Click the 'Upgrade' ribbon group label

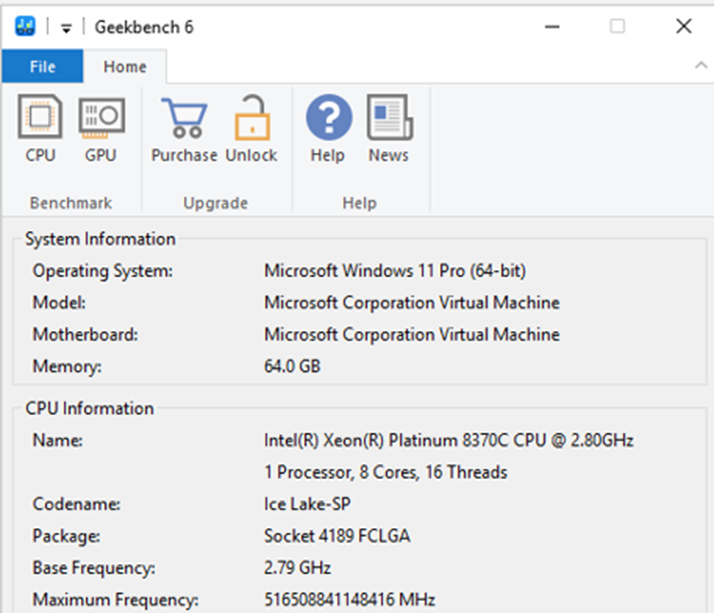point(215,203)
